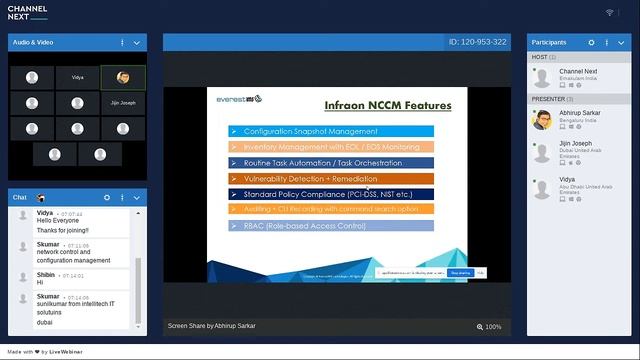Click Channel Next's host avatar
640x360 pixels.
tap(542, 78)
